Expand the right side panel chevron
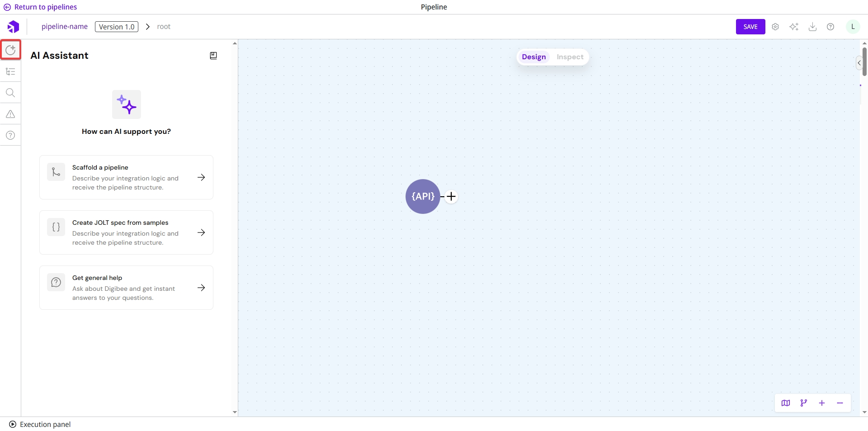Screen dimensions: 868x431 point(859,63)
